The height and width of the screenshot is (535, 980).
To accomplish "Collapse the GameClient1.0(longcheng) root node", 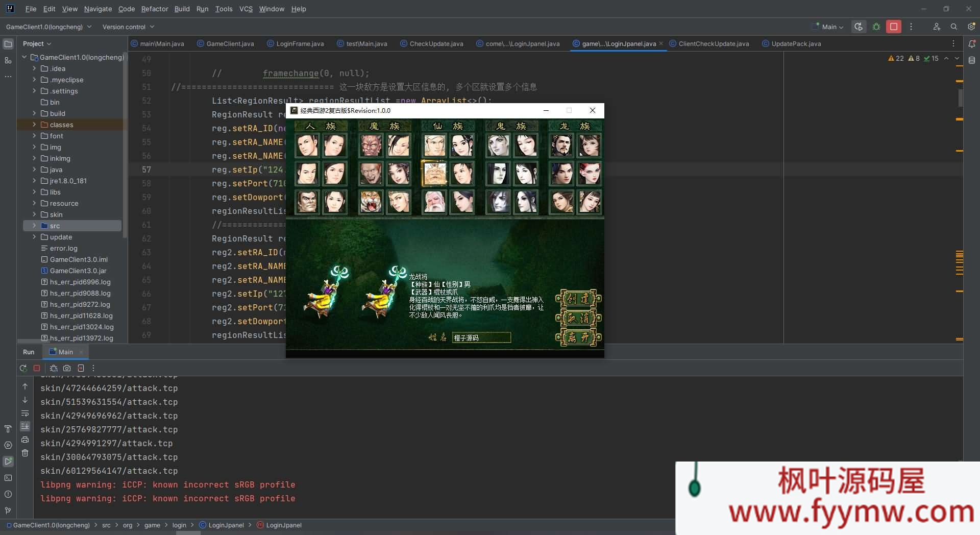I will tap(24, 57).
